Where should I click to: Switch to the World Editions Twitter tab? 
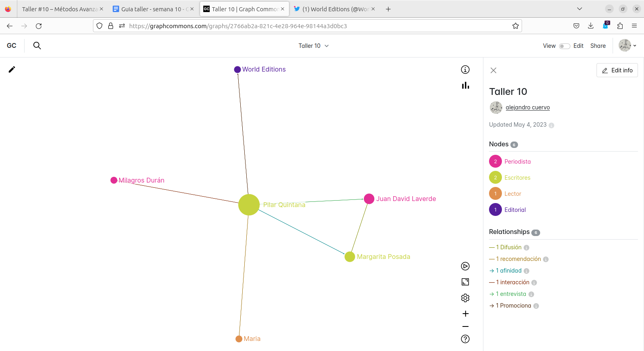click(334, 9)
